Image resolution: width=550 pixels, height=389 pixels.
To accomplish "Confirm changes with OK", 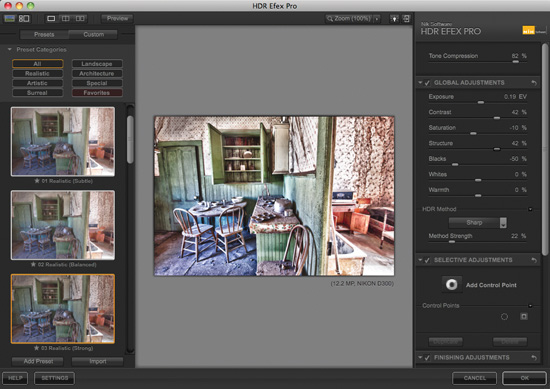I will coord(524,378).
